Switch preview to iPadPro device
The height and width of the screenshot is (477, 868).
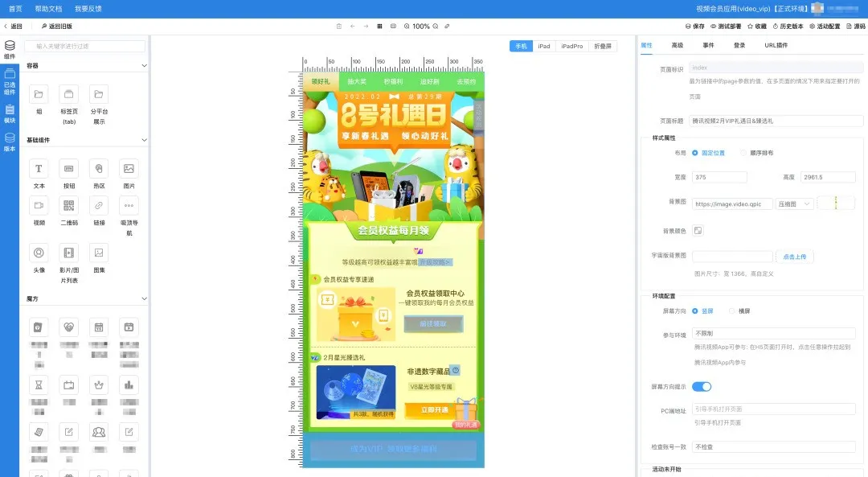pyautogui.click(x=572, y=46)
